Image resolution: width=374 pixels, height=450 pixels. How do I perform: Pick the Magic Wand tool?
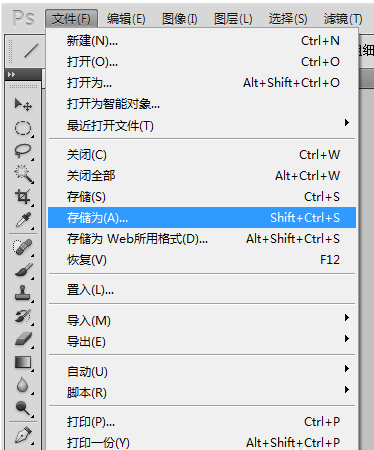[23, 174]
